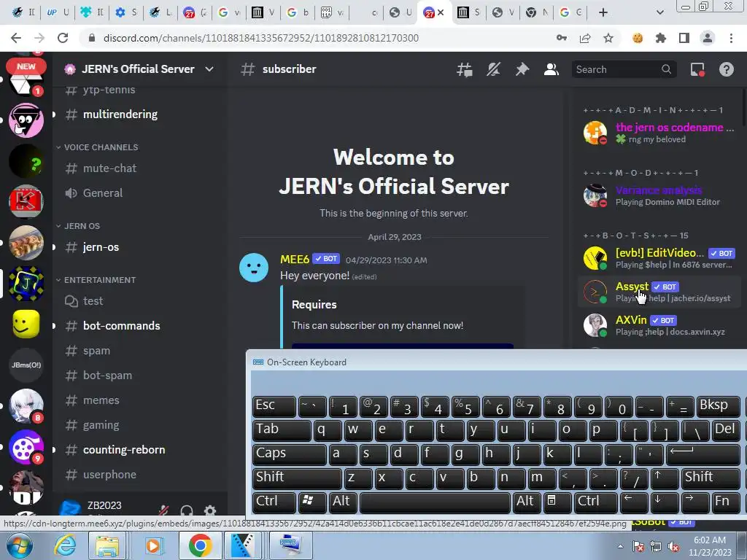Open JERN's Official Server dropdown menu

point(139,69)
